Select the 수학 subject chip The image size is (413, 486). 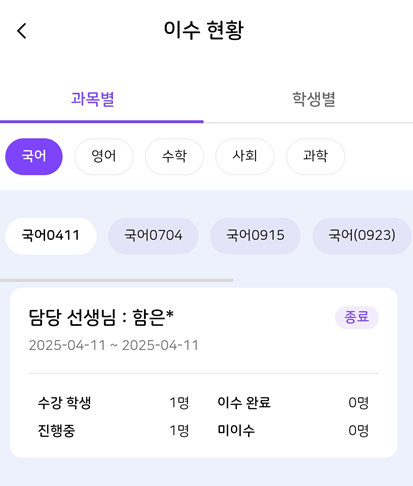[174, 156]
